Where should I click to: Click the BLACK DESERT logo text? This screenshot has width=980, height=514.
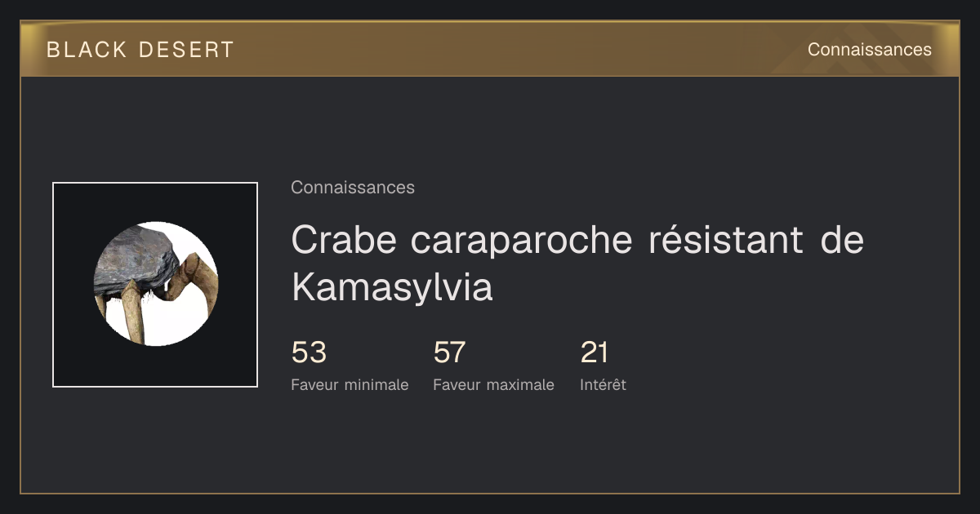[140, 50]
